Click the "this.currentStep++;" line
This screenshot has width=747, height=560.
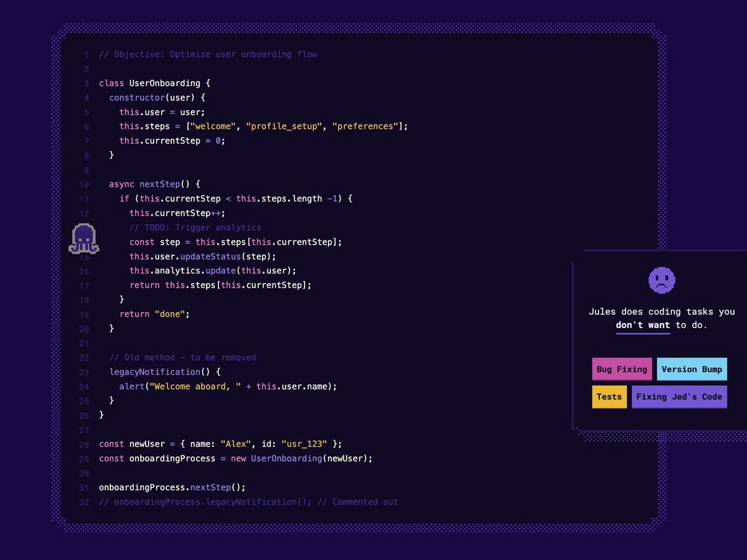pyautogui.click(x=177, y=213)
